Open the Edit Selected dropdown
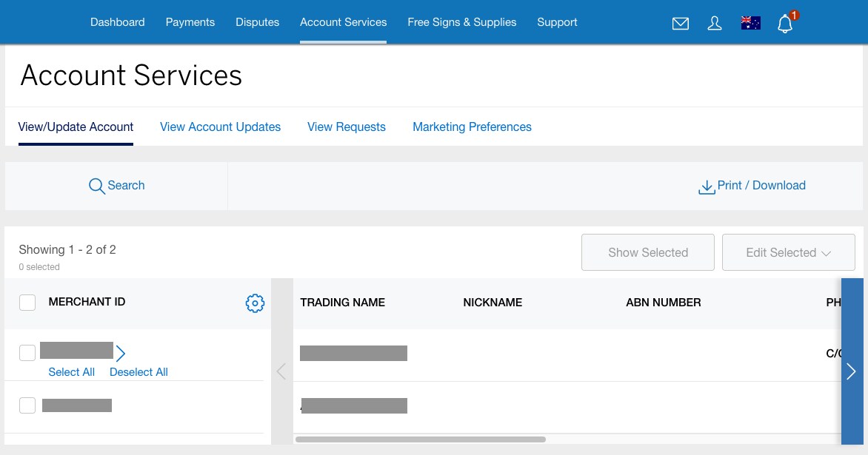Image resolution: width=868 pixels, height=455 pixels. pos(788,253)
